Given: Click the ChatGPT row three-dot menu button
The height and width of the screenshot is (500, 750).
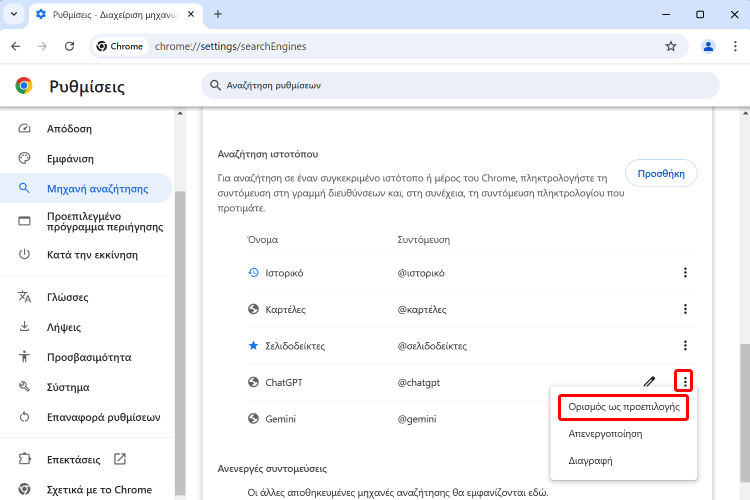Looking at the screenshot, I should click(x=685, y=381).
